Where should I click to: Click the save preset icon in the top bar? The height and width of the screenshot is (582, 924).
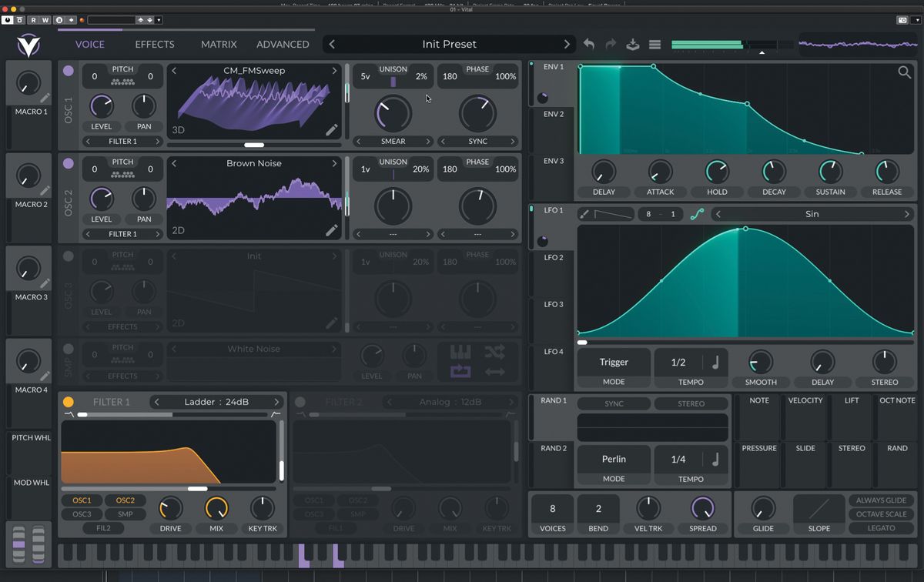pyautogui.click(x=632, y=45)
